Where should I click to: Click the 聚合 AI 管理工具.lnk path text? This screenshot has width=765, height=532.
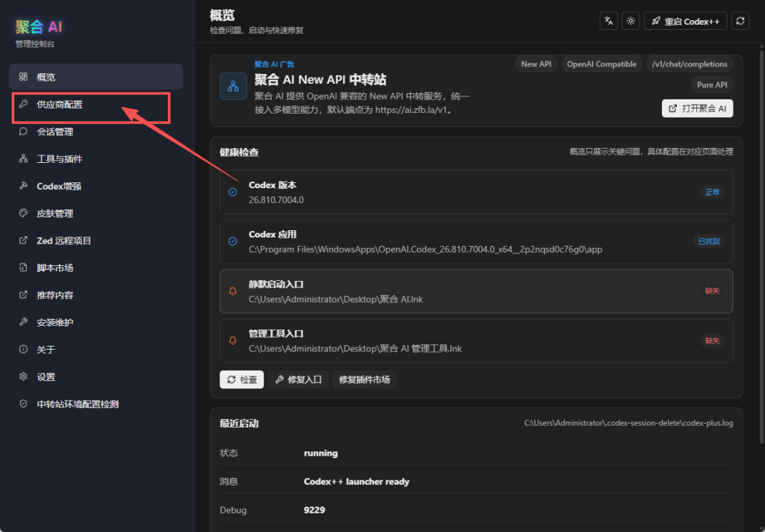click(x=355, y=348)
